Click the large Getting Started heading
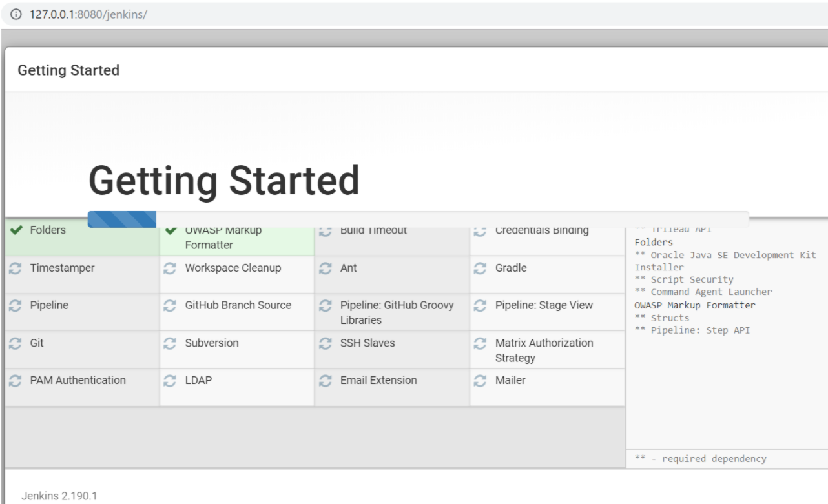Screen dimensions: 828x504 [223, 180]
